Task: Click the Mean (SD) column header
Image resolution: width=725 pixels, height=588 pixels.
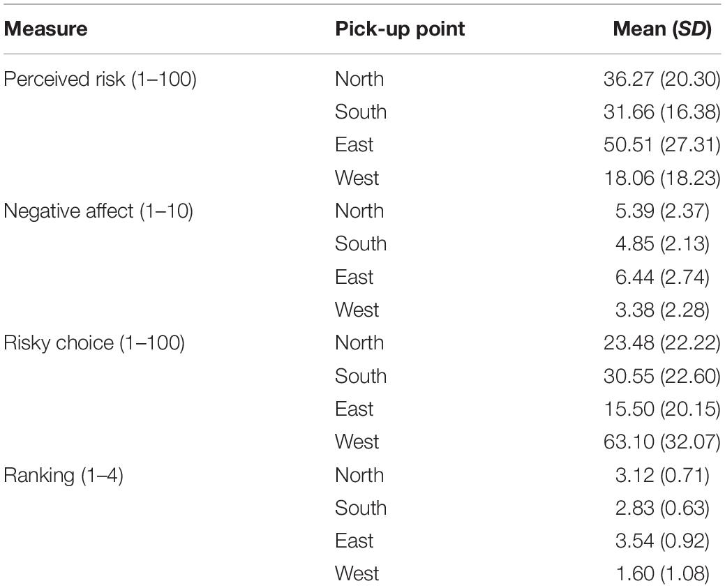Action: point(662,29)
